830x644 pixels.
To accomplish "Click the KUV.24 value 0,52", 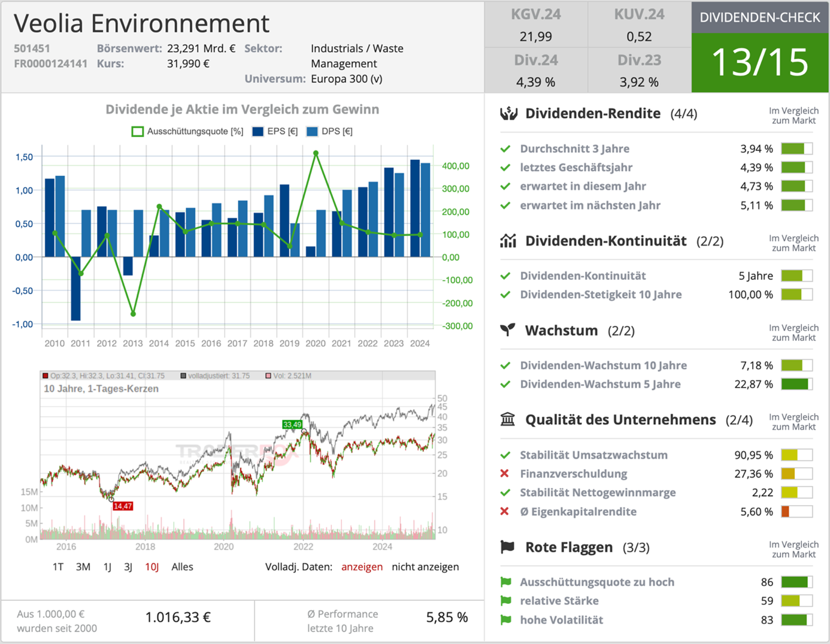I will pyautogui.click(x=639, y=37).
